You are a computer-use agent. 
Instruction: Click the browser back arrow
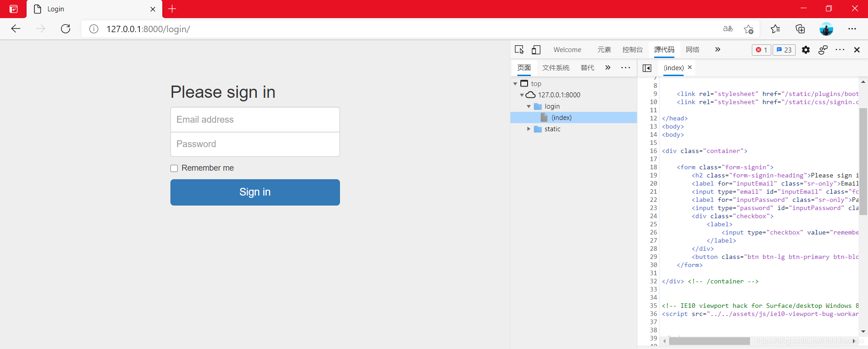[x=16, y=29]
